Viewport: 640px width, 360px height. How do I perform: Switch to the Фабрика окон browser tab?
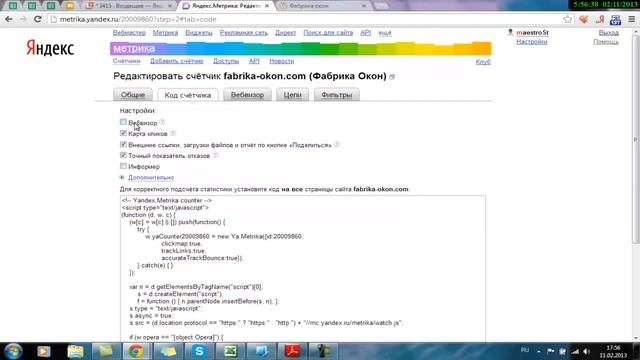tap(322, 6)
